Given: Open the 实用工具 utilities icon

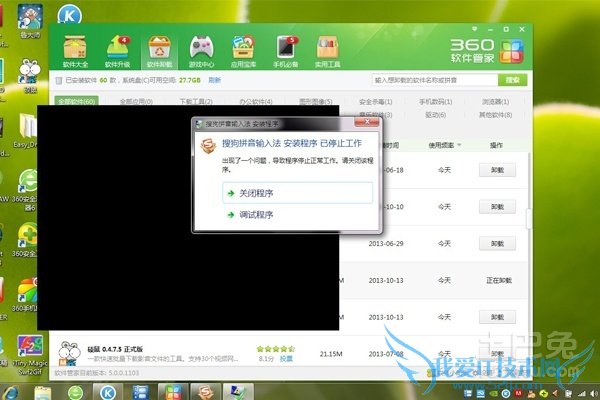Looking at the screenshot, I should pyautogui.click(x=328, y=52).
